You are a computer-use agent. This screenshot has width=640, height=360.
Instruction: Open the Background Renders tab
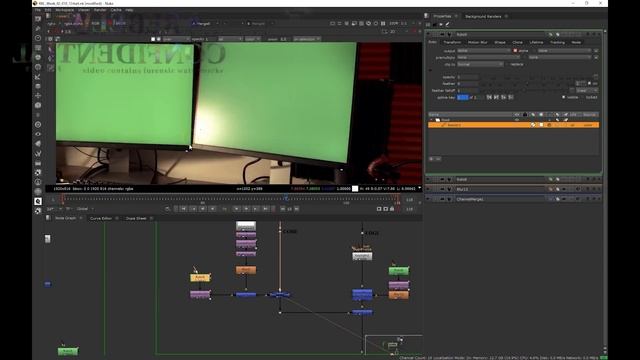coord(483,16)
